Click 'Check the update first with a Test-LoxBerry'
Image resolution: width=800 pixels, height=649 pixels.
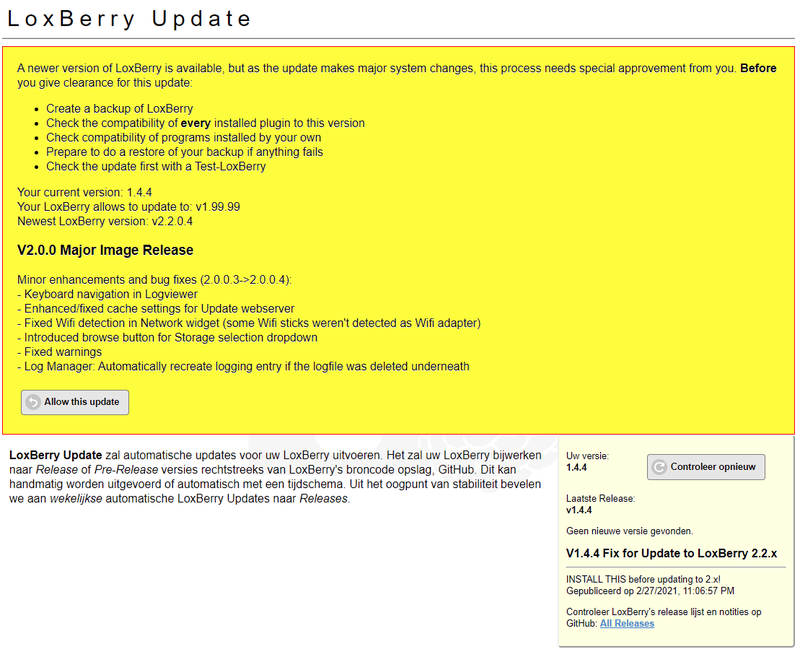(x=156, y=166)
